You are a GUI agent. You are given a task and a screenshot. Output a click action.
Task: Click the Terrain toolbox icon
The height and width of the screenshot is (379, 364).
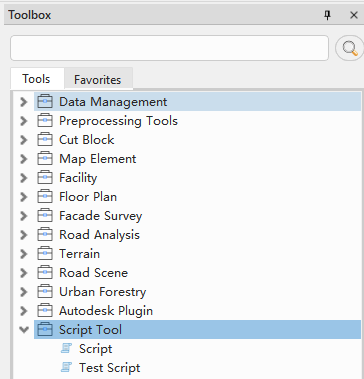pos(45,254)
